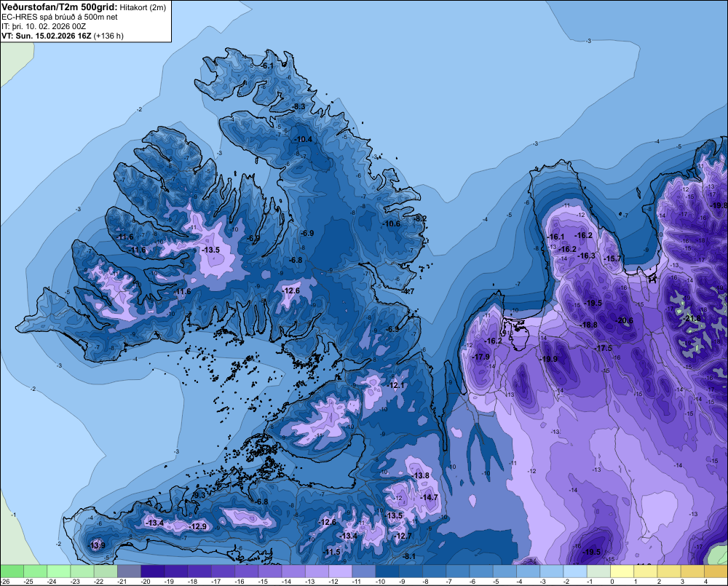Click the -8.1 temperature value
728x586 pixels.
(x=409, y=556)
